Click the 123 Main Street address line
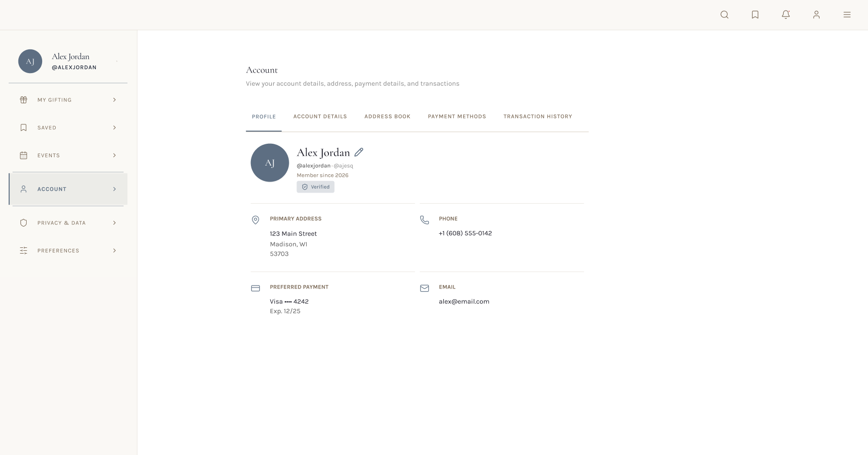 pos(293,234)
